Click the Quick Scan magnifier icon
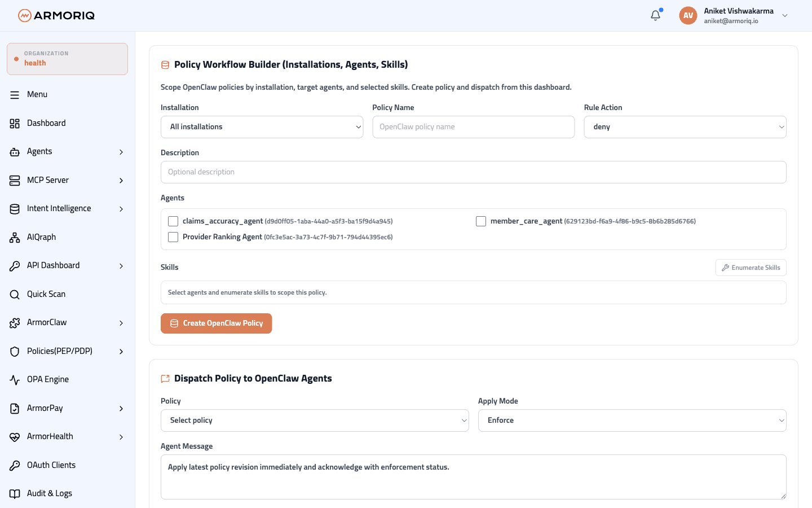812x508 pixels. (x=15, y=294)
